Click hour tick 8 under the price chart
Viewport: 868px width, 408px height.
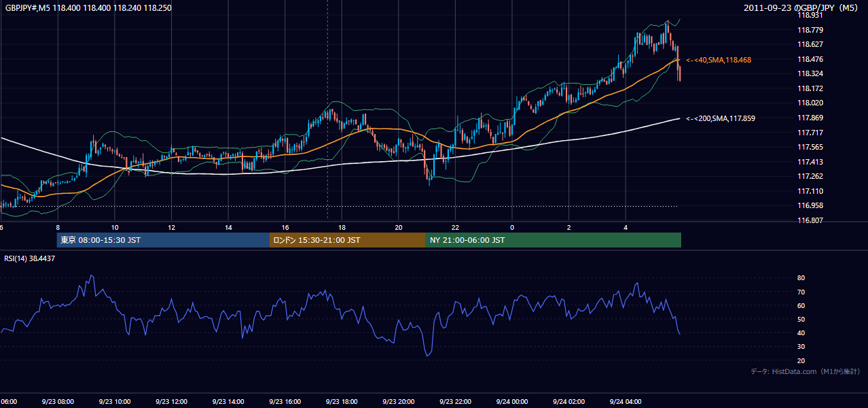coord(58,227)
